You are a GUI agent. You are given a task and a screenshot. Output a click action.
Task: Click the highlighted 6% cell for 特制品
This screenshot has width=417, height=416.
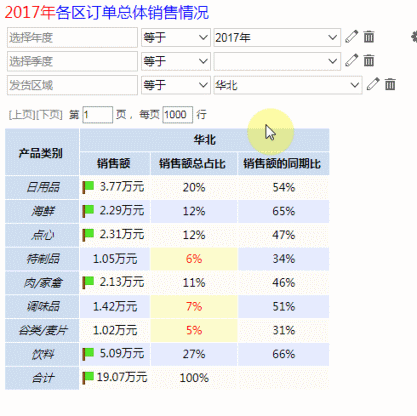point(194,259)
